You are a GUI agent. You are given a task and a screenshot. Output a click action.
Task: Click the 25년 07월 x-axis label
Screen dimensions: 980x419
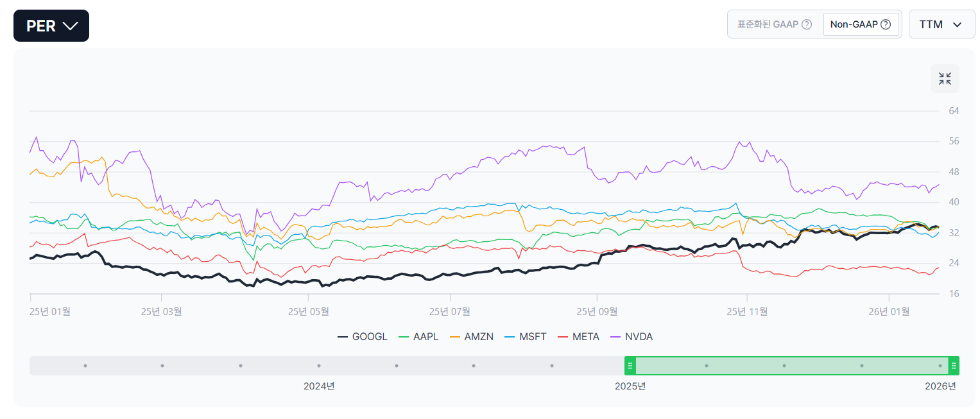[x=451, y=312]
